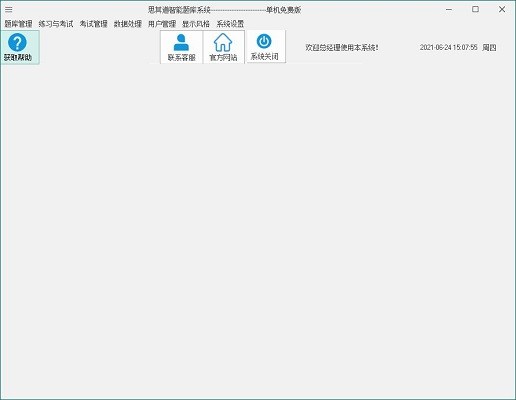Viewport: 516px width, 400px height.
Task: Click the 系统关闭 power icon
Action: click(x=264, y=41)
